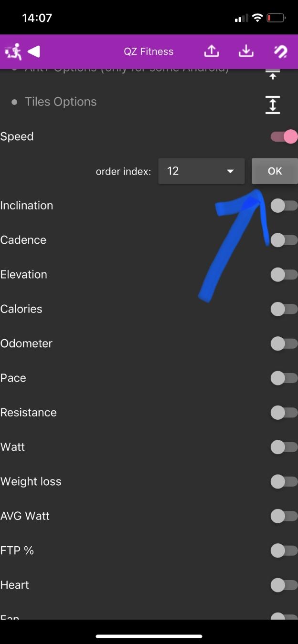Viewport: 298px width, 644px height.
Task: Select the Tiles Options menu entry
Action: pos(61,102)
